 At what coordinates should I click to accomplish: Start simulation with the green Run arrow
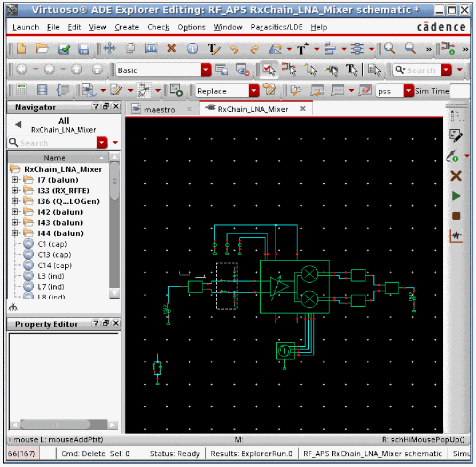coord(456,196)
